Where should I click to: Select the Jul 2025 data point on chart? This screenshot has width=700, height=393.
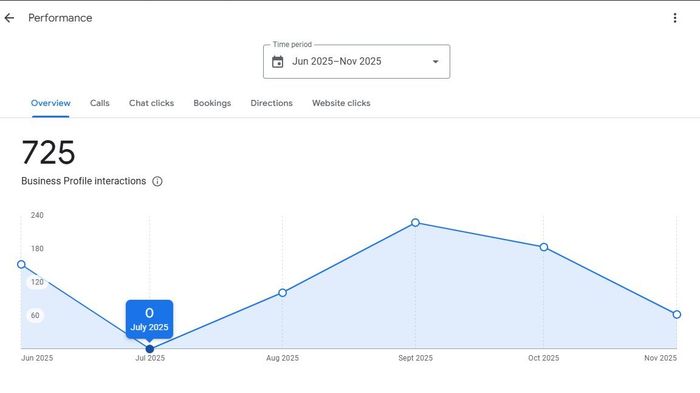(150, 349)
